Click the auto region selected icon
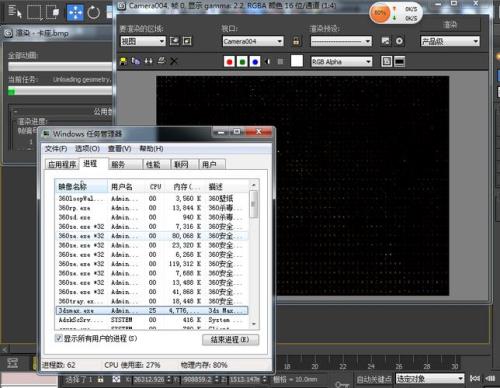The width and height of the screenshot is (500, 388). coord(187,41)
